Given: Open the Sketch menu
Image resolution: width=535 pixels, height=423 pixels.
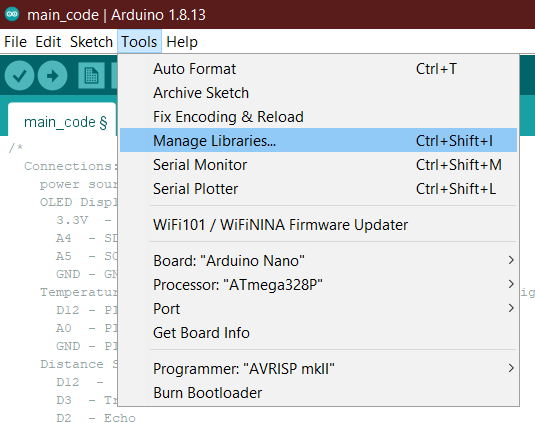Looking at the screenshot, I should click(91, 42).
